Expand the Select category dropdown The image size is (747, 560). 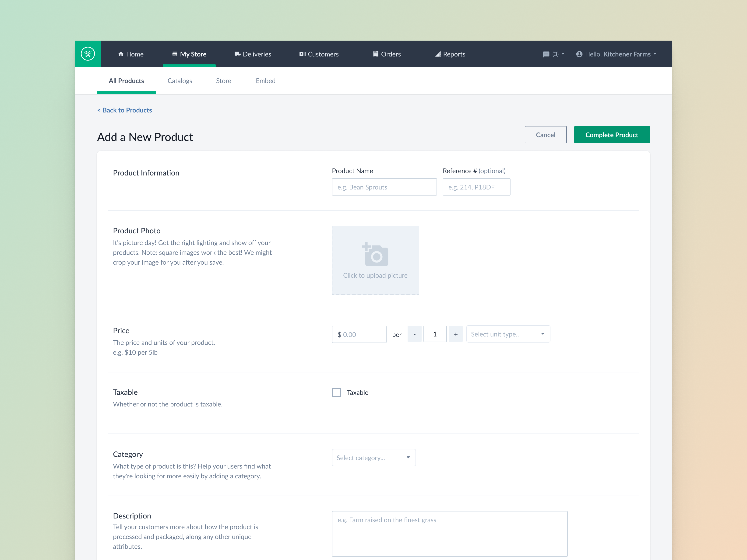[373, 458]
